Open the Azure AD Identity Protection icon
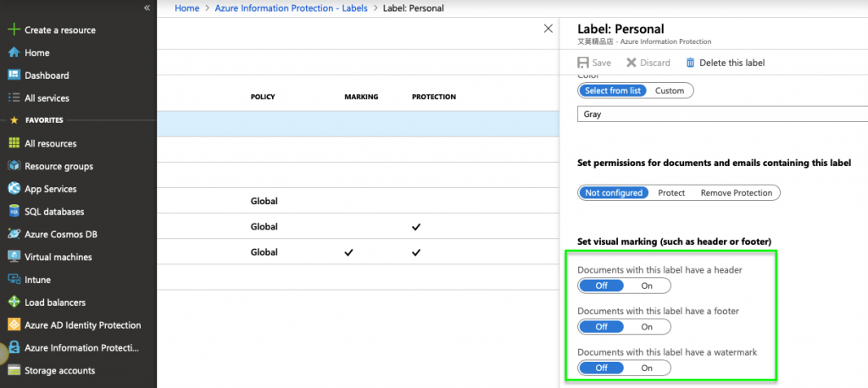This screenshot has width=868, height=388. pyautogui.click(x=14, y=325)
